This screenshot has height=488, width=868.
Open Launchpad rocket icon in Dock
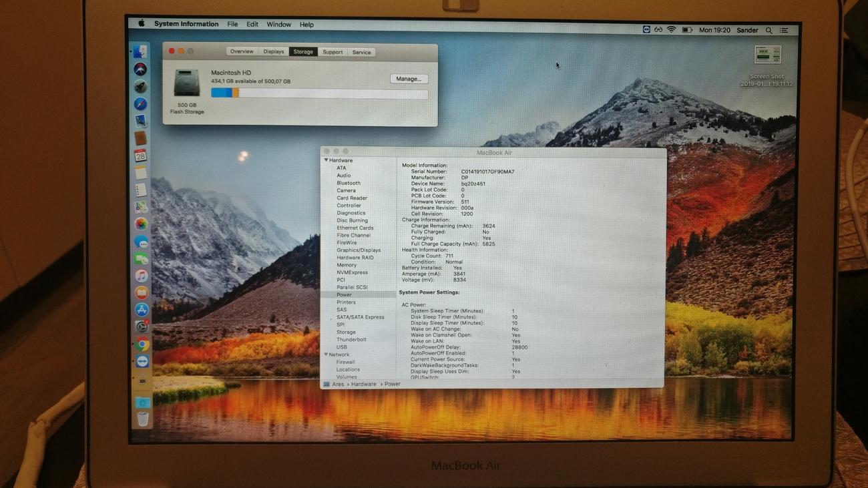(140, 86)
